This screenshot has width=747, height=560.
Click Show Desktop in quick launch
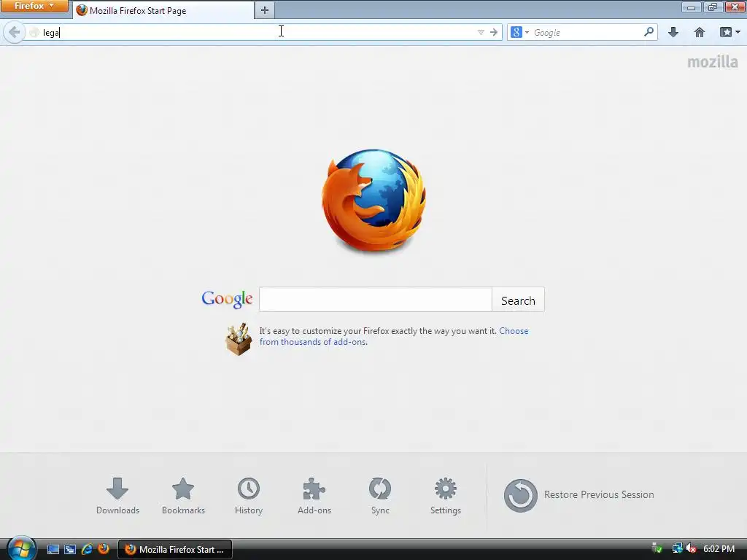53,550
